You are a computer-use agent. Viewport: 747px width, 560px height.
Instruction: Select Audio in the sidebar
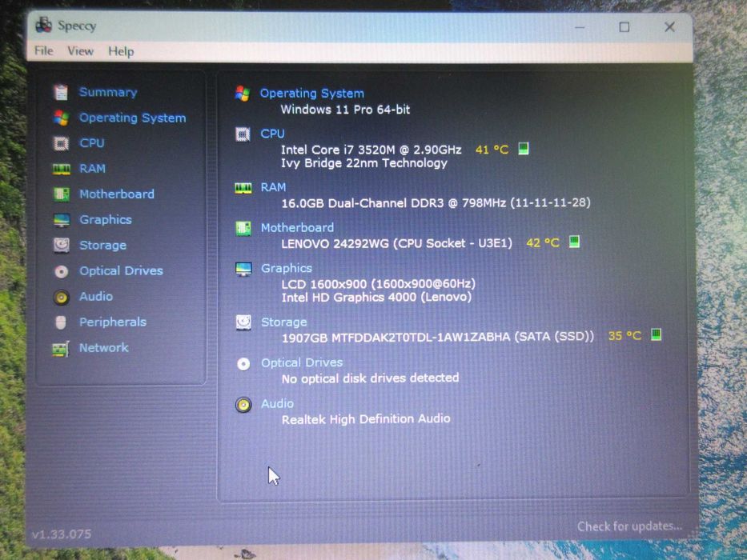[x=96, y=296]
